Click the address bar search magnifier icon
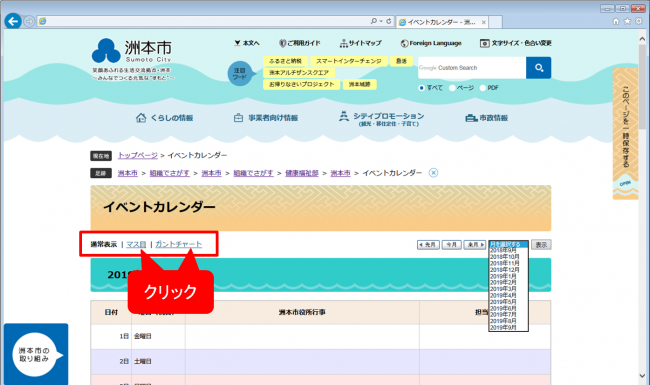650x385 pixels. (x=374, y=21)
